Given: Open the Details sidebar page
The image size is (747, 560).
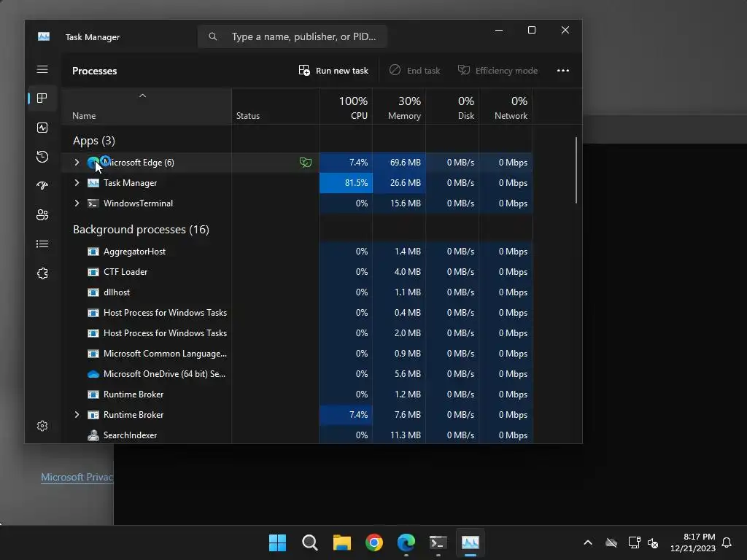Looking at the screenshot, I should coord(42,244).
